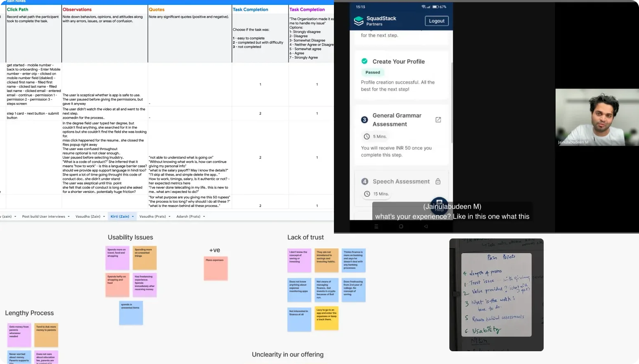Select the yellow 'Lazy to go to an app' note
This screenshot has height=364, width=639.
327,318
